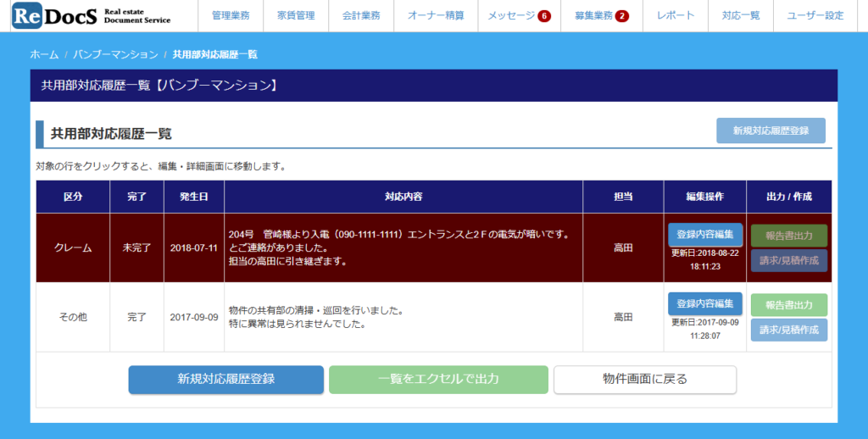Output report for 2017-09-09 row
The height and width of the screenshot is (439, 868).
788,305
